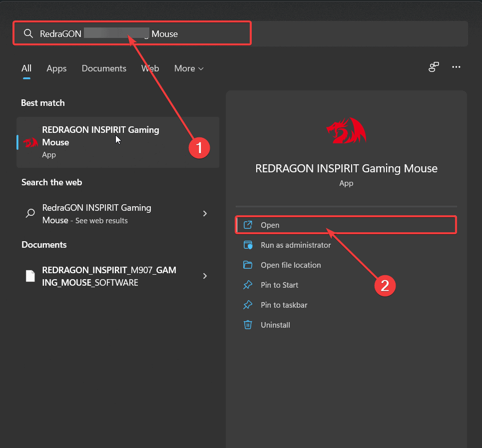Click the Pin to taskbar pin icon
Image resolution: width=482 pixels, height=448 pixels.
248,305
